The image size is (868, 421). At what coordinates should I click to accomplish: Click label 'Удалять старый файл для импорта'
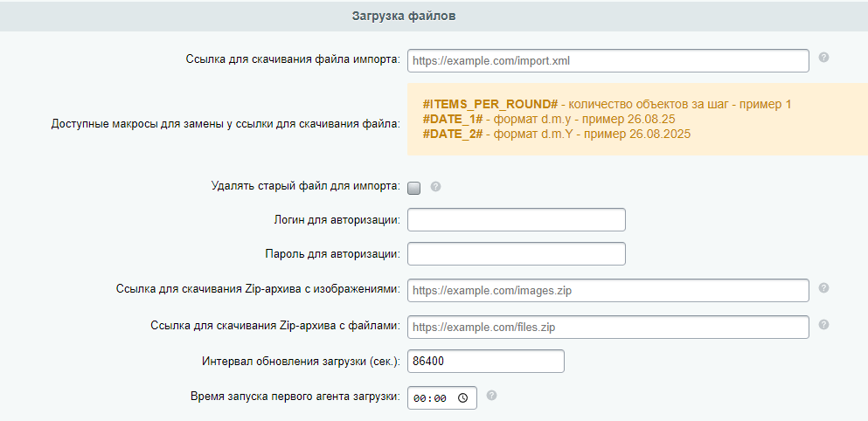[x=306, y=186]
